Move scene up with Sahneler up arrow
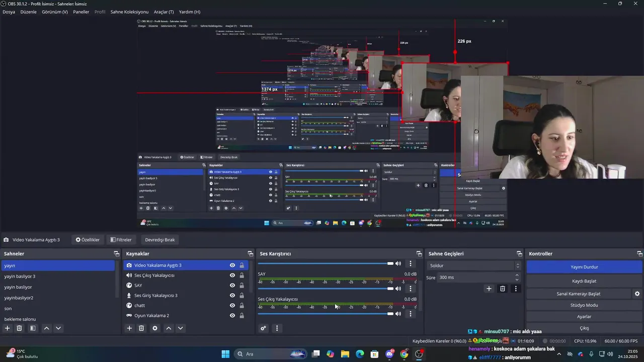Screen dimensions: 644x362 coord(46,328)
